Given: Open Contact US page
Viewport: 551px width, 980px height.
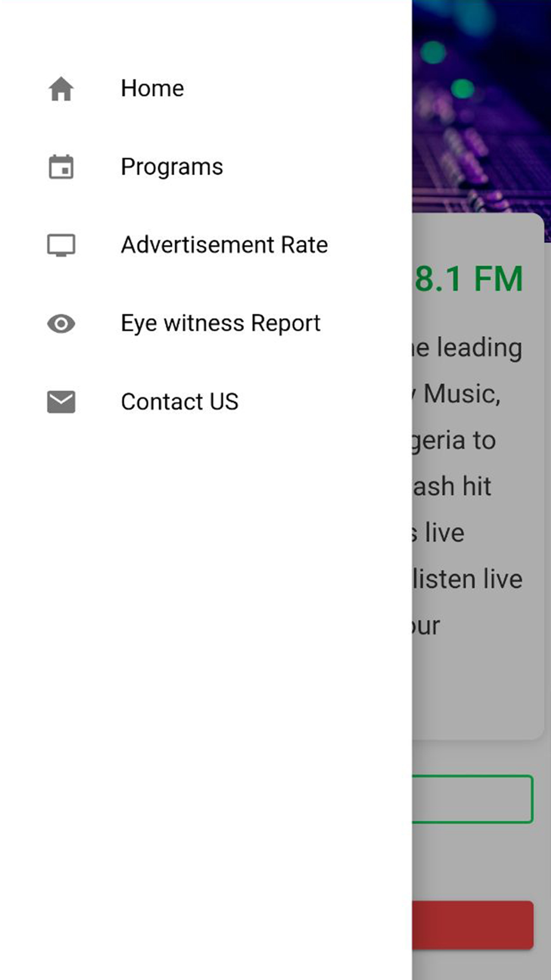Looking at the screenshot, I should coord(206,402).
